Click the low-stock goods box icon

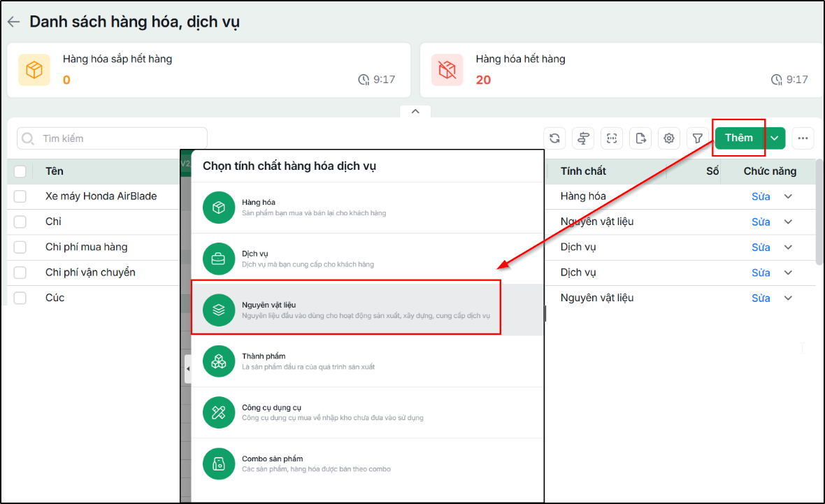tap(34, 70)
